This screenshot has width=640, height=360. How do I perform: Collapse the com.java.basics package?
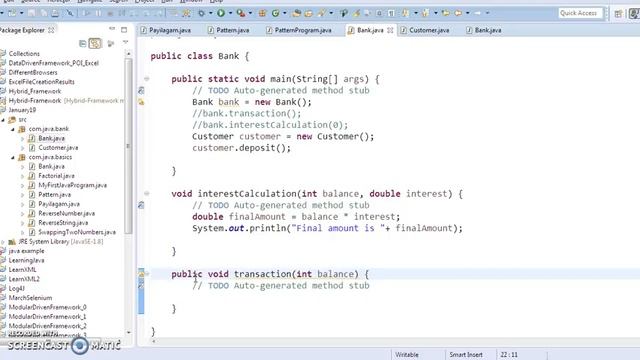click(13, 157)
